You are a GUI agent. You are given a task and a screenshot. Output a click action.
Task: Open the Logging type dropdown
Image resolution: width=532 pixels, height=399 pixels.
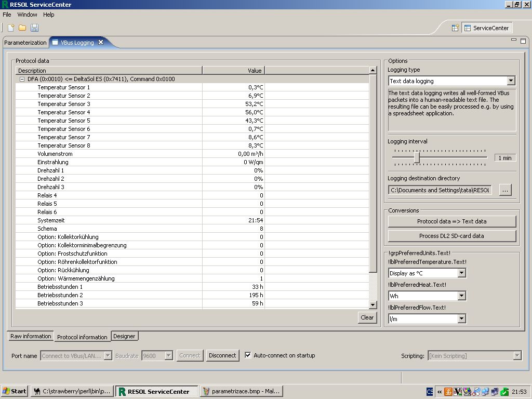[511, 81]
